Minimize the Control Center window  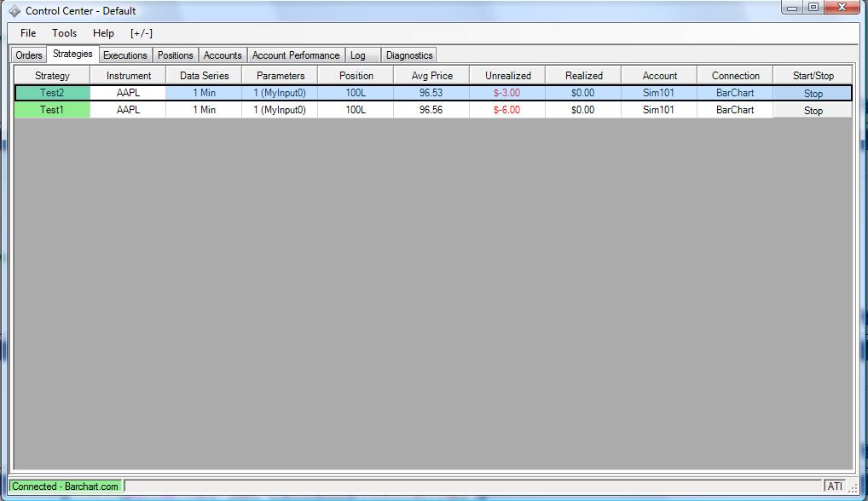coord(792,8)
